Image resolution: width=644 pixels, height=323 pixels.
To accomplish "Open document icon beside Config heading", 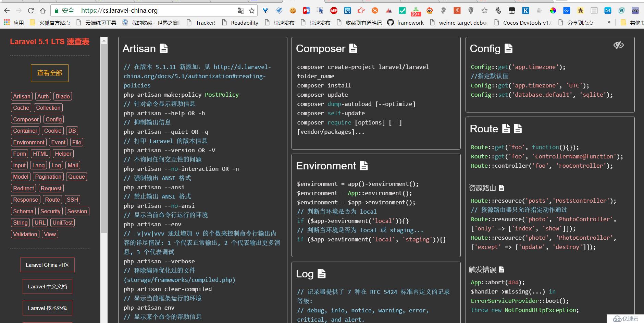I will pyautogui.click(x=509, y=48).
